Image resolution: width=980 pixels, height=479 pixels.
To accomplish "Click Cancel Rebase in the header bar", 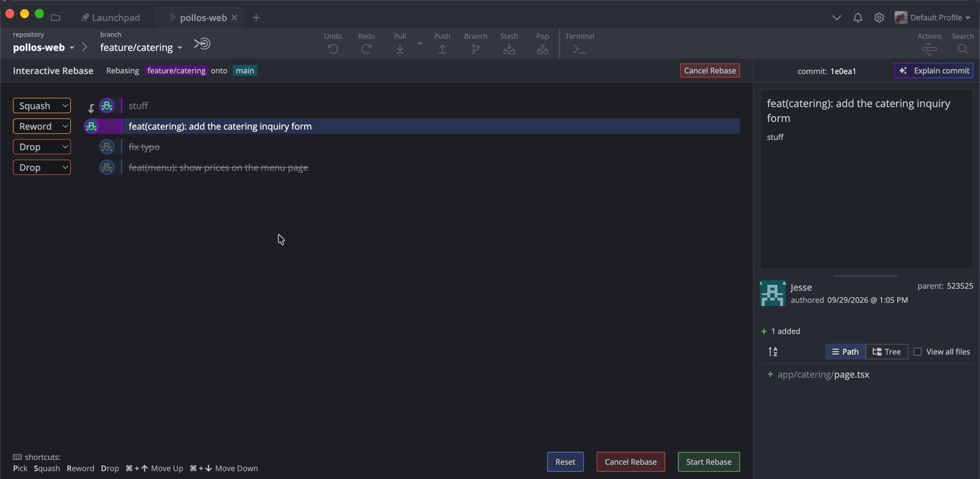I will pos(710,71).
